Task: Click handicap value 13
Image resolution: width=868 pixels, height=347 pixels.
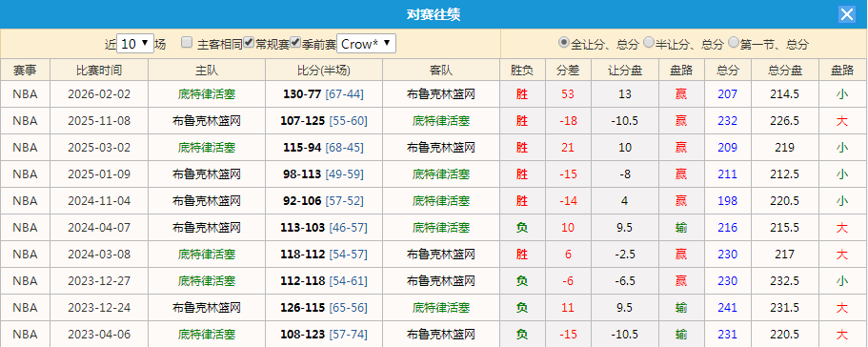Action: coord(624,94)
